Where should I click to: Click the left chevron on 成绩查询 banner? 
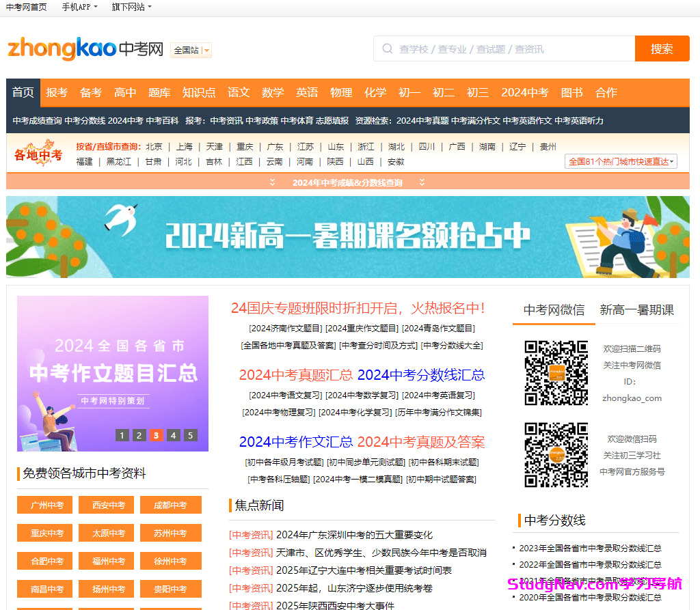(272, 182)
